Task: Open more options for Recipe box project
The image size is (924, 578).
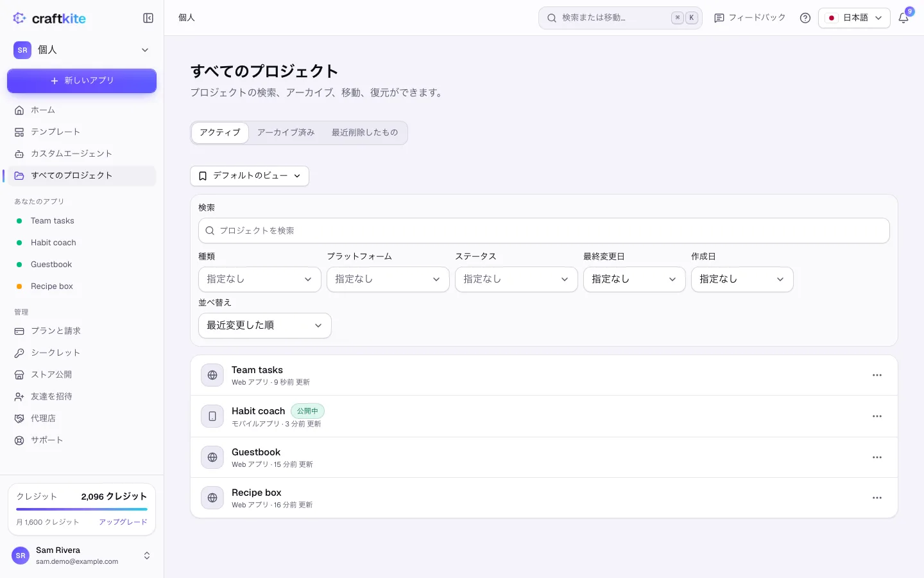Action: pos(877,498)
